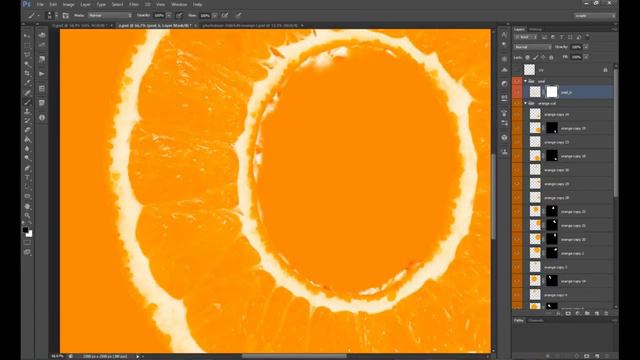Screen dimensions: 640x360
Task: Delete layer trash icon in Layers panel
Action: [x=606, y=313]
